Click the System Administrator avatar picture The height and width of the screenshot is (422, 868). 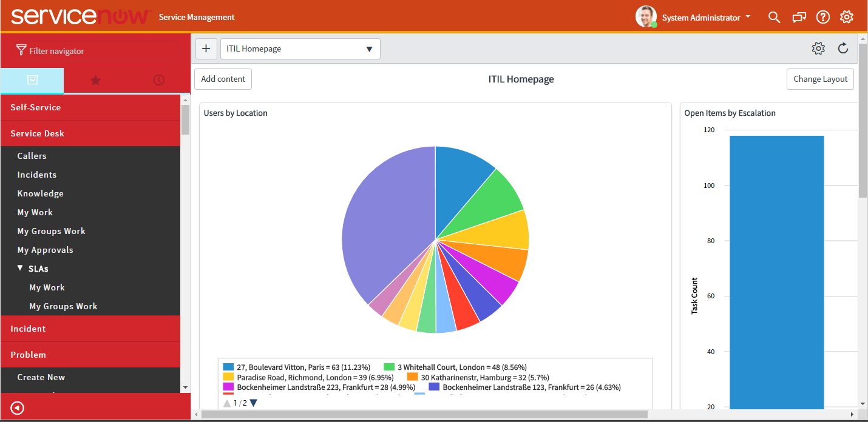(646, 16)
